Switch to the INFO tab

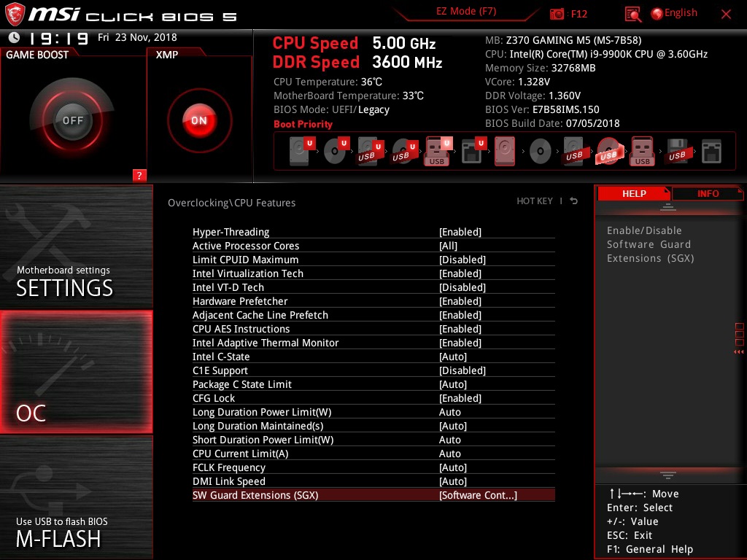tap(708, 193)
